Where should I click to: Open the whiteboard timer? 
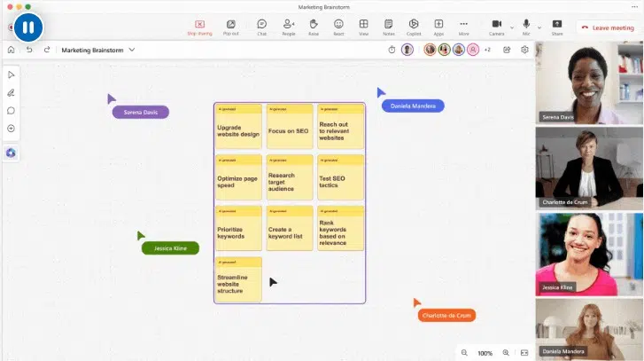pos(392,50)
